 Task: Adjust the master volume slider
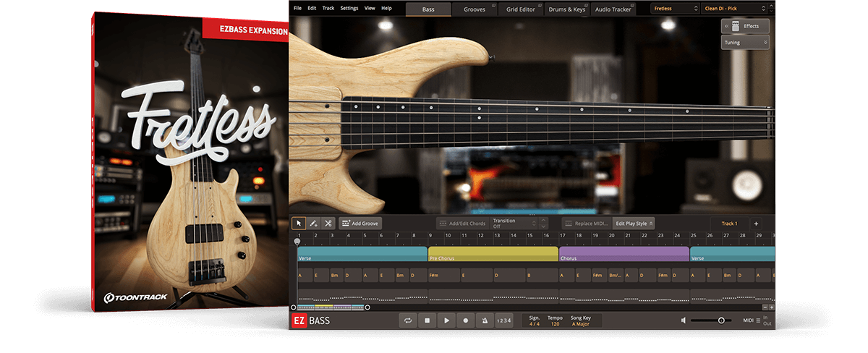(712, 320)
